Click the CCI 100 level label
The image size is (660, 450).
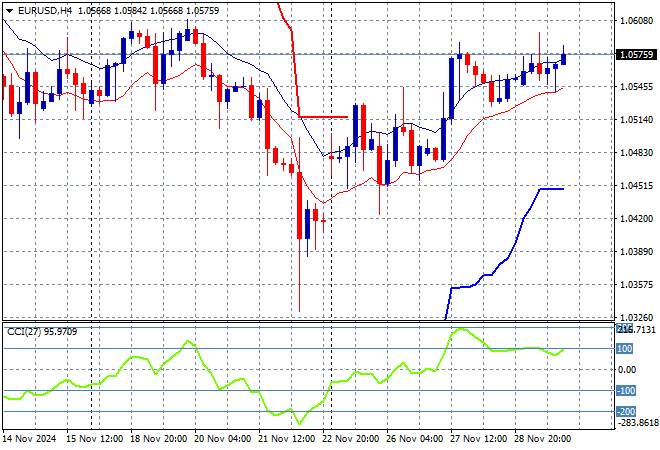[x=625, y=349]
